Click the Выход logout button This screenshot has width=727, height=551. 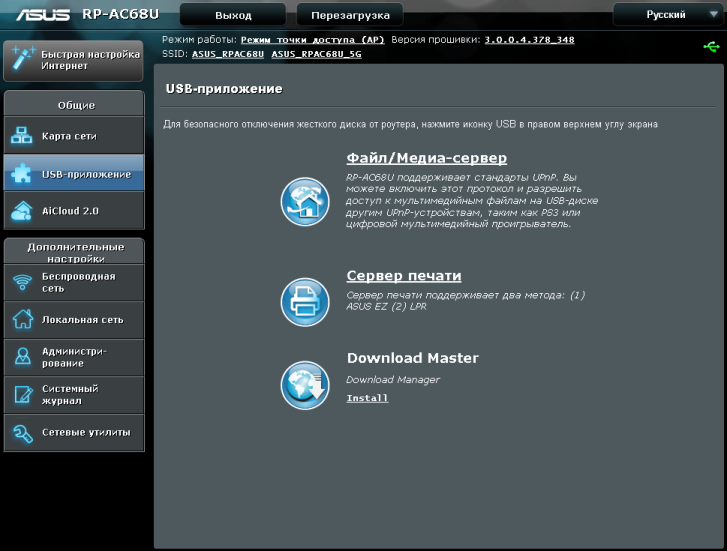pos(233,15)
